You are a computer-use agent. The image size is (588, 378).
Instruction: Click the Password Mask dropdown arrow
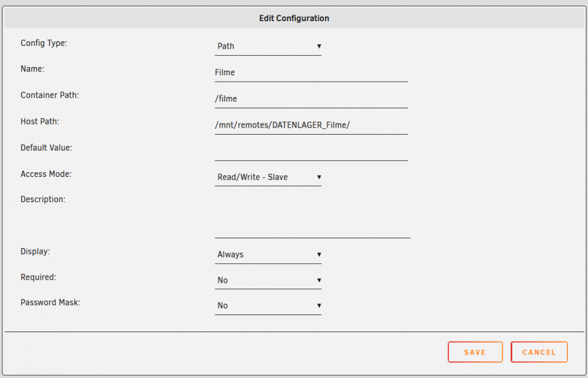point(319,305)
